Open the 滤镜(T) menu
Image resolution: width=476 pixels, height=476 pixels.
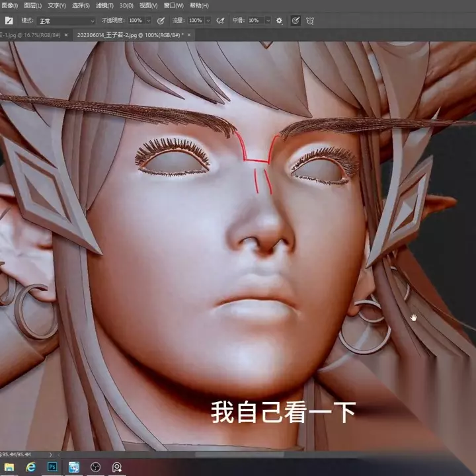click(104, 5)
